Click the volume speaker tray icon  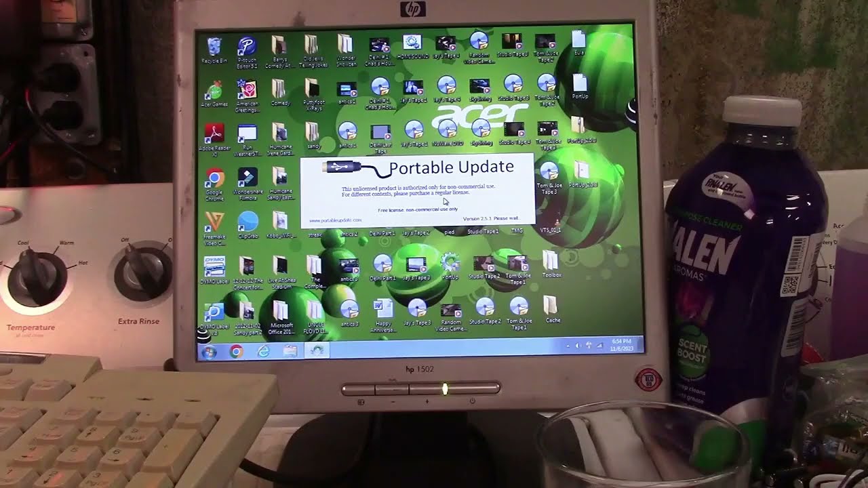coord(578,346)
